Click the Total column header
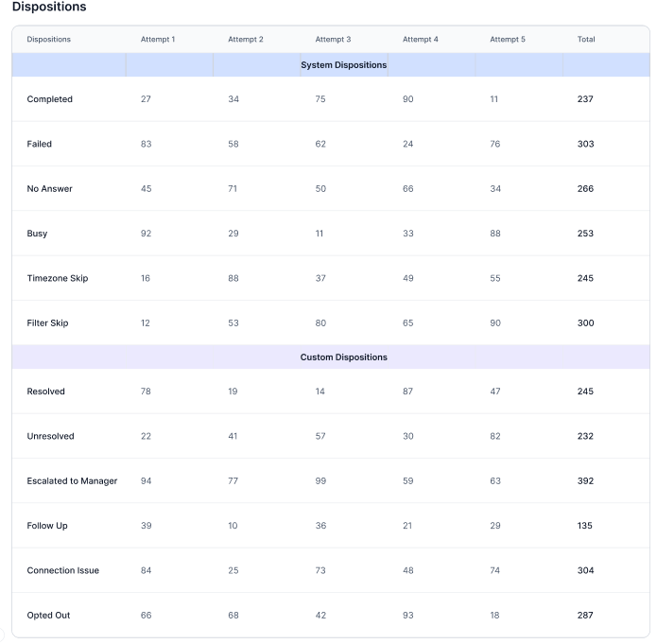Viewport: 657px width, 644px height. coord(586,40)
